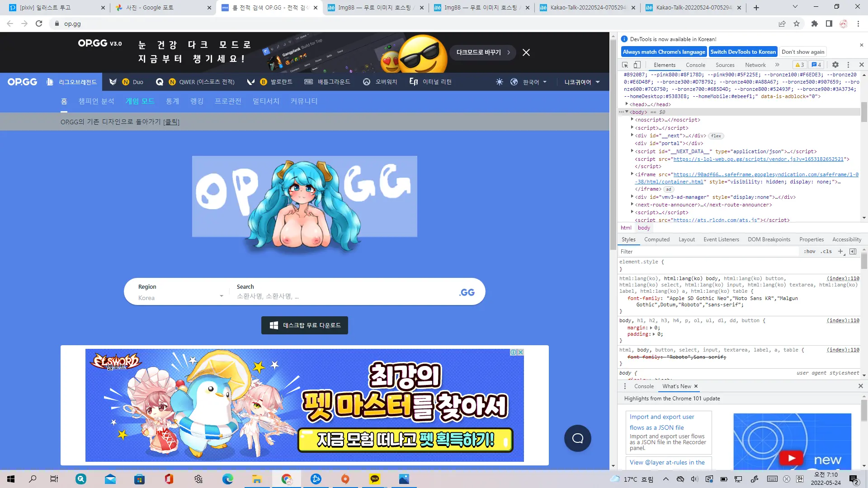Open the 통계 navigation tab
Screen dimensions: 868x488
(172, 101)
